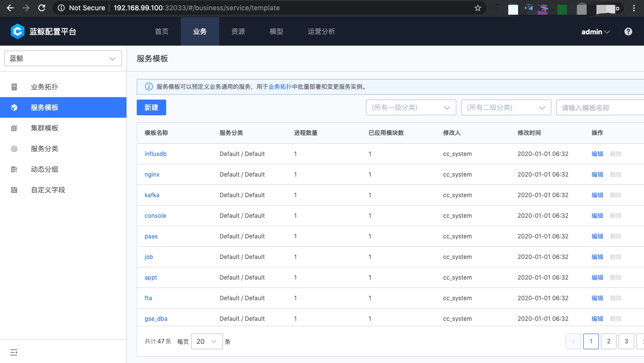Reload the page with the refresh icon

[x=42, y=8]
